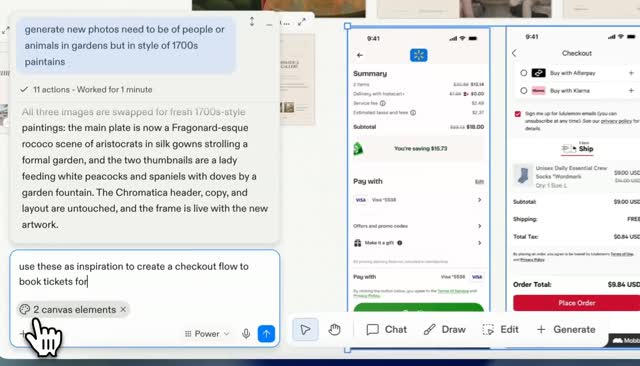Tap the back chevron on Checkout screen
The image size is (640, 366).
(514, 53)
